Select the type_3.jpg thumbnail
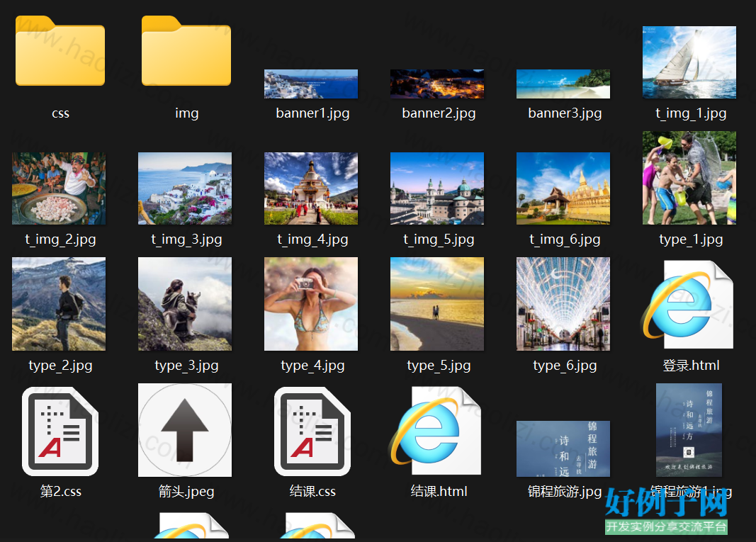Screen dimensions: 756x542 (185, 304)
